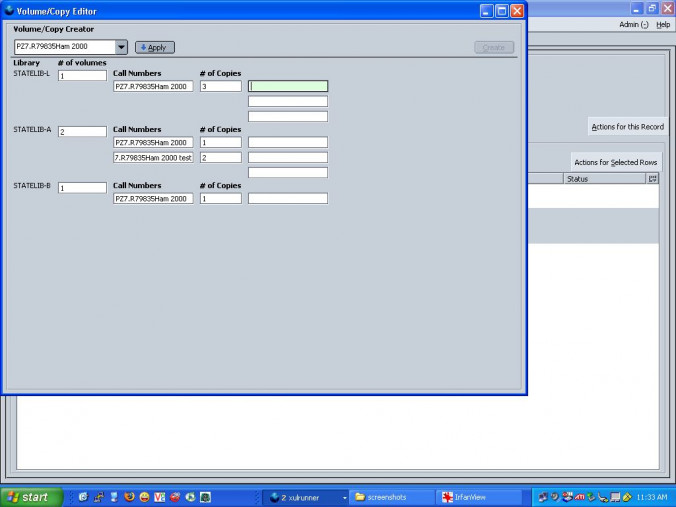Click the Show Desktop quick launch icon

[114, 497]
